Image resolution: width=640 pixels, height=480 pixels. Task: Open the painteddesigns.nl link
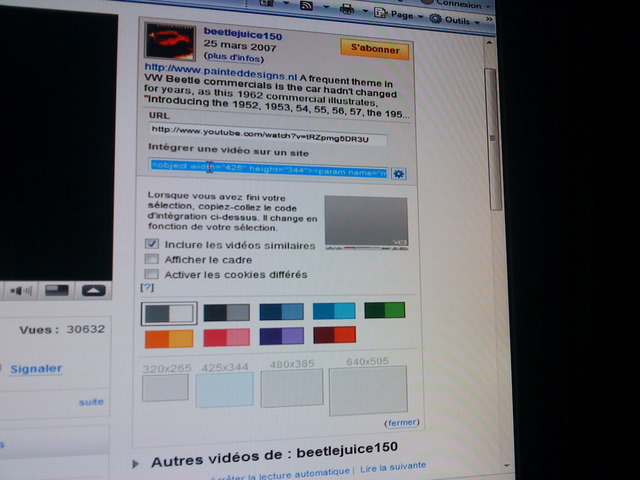point(221,71)
